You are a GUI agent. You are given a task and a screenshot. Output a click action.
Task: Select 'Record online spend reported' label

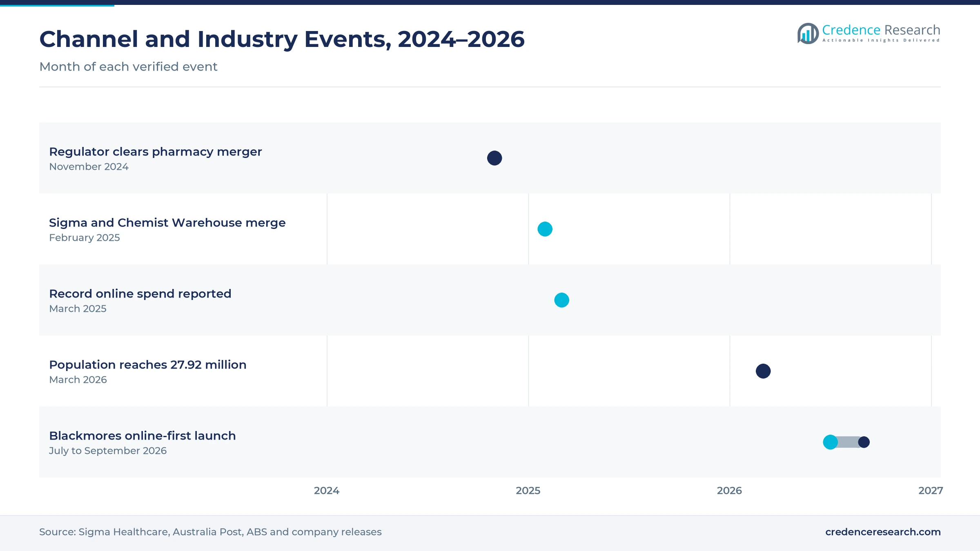coord(140,294)
